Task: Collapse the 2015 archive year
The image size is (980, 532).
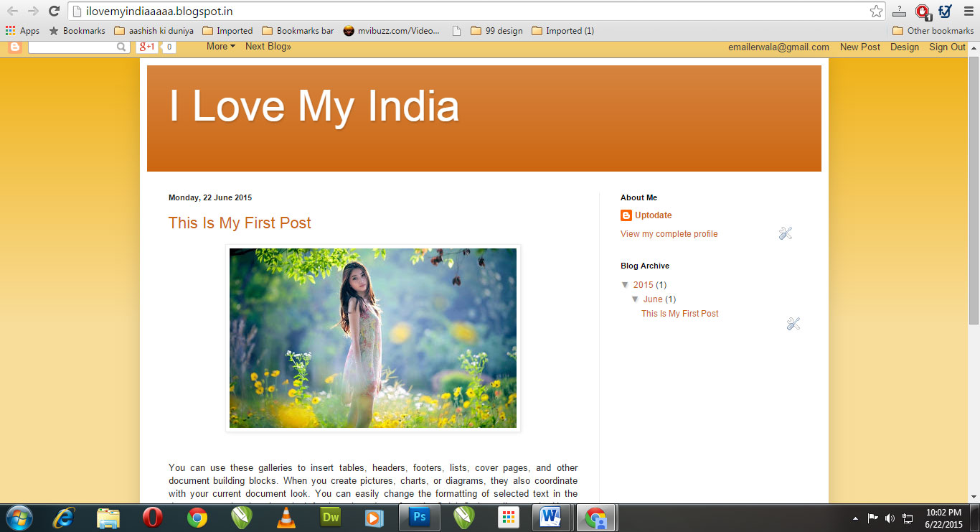Action: [x=625, y=285]
